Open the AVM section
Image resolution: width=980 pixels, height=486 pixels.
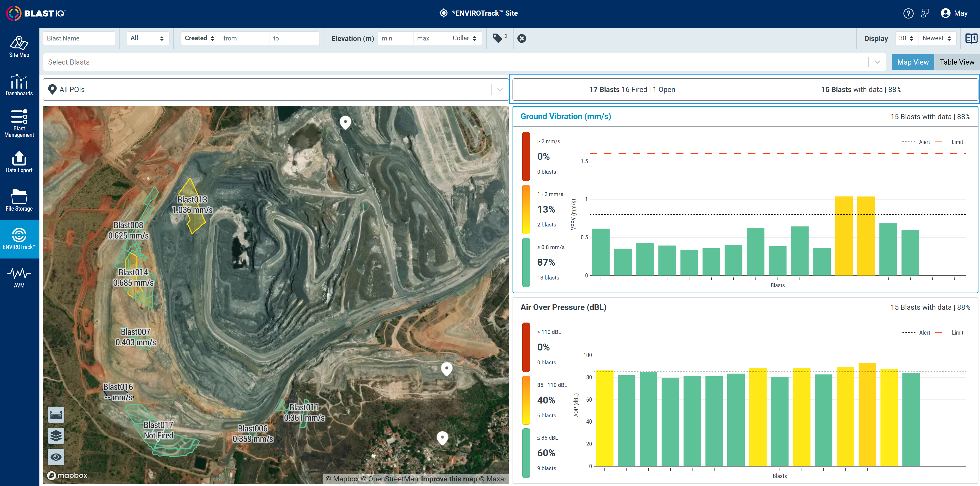point(19,277)
